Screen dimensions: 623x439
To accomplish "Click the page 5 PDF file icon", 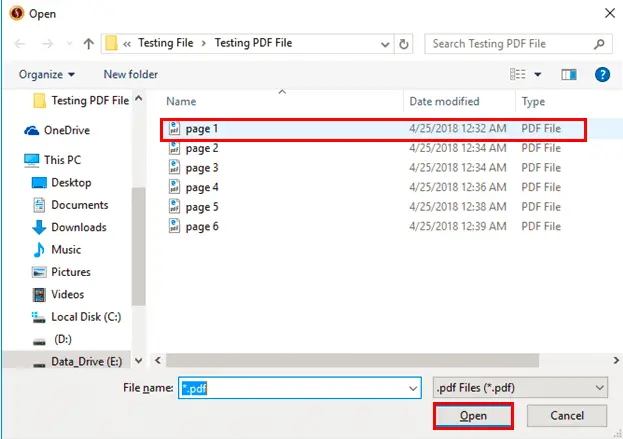I will (x=174, y=206).
